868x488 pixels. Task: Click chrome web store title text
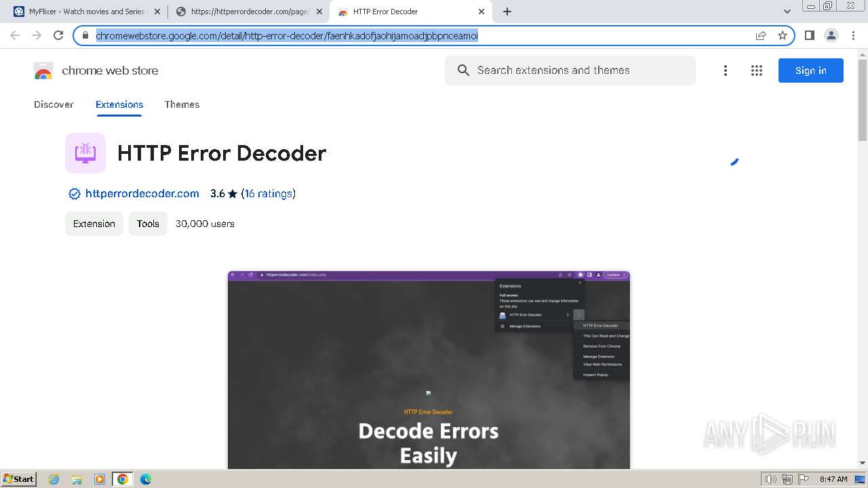click(x=110, y=70)
